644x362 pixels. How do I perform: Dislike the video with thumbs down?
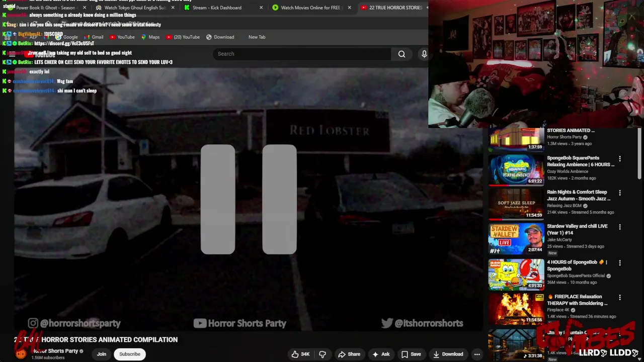pyautogui.click(x=323, y=354)
